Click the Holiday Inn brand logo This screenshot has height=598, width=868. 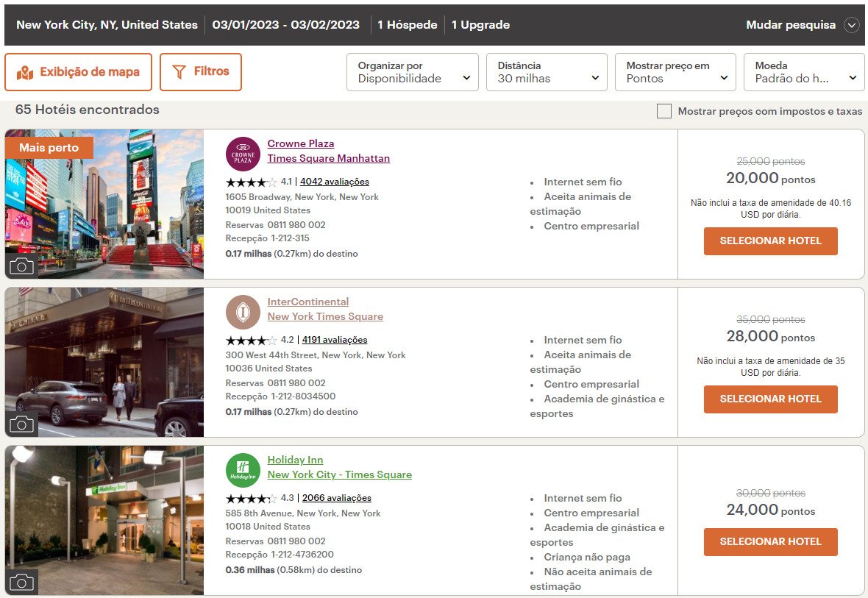(x=243, y=470)
